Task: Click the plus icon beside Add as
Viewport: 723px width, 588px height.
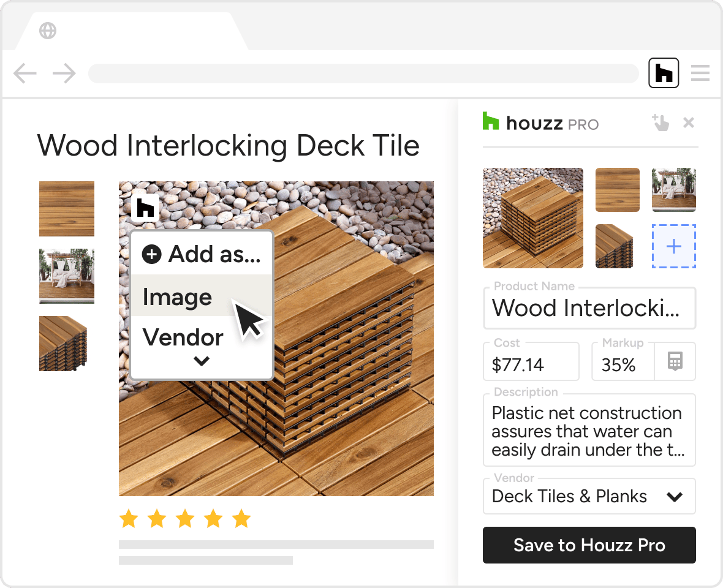Action: [x=151, y=254]
